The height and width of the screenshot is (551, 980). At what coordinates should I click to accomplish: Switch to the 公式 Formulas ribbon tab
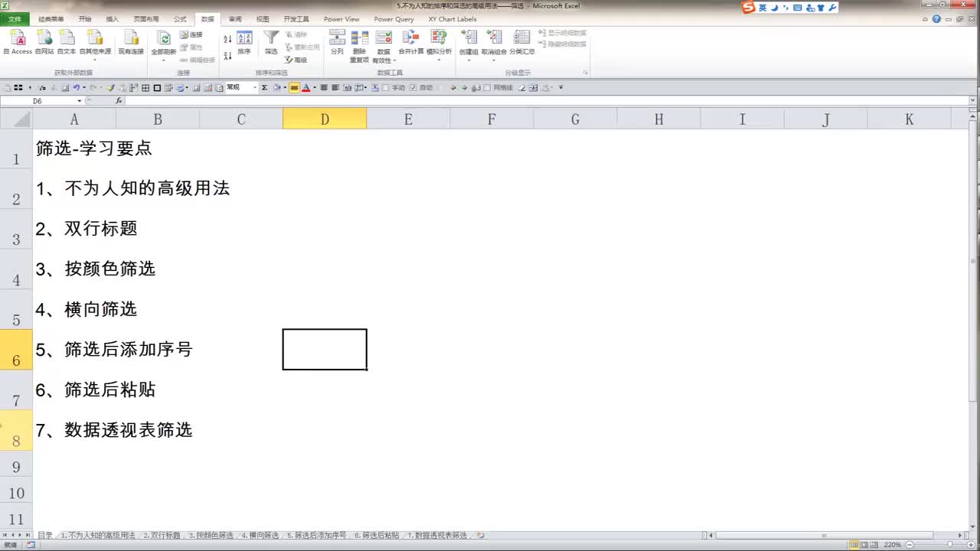pyautogui.click(x=180, y=19)
